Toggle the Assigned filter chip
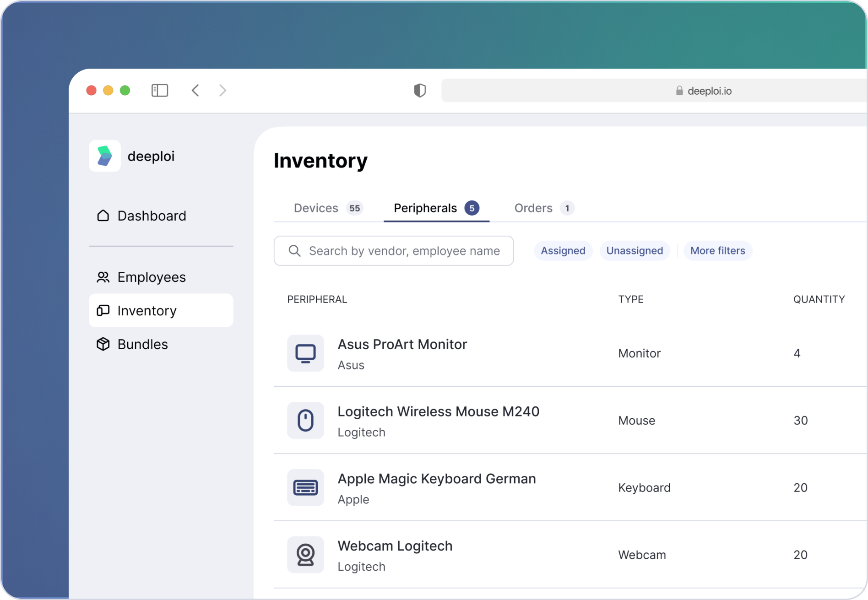The height and width of the screenshot is (600, 868). [x=563, y=251]
